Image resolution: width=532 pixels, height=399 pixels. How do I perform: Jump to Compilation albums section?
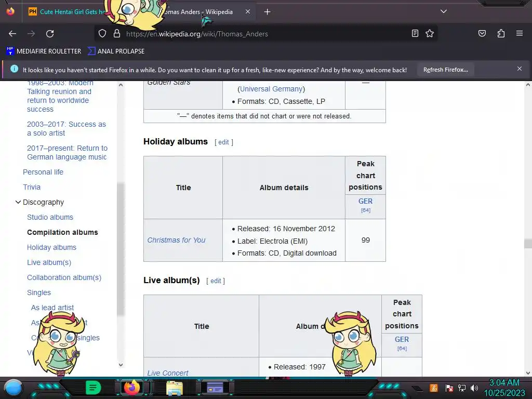(62, 232)
